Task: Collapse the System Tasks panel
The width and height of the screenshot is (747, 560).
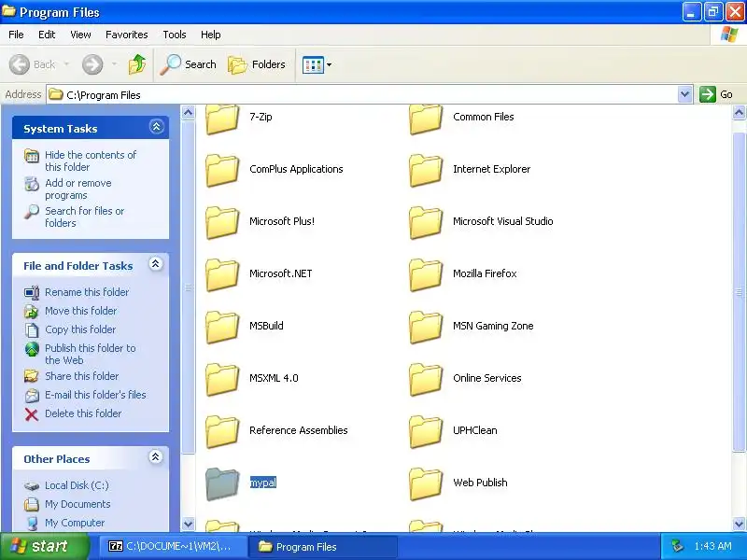Action: (156, 127)
